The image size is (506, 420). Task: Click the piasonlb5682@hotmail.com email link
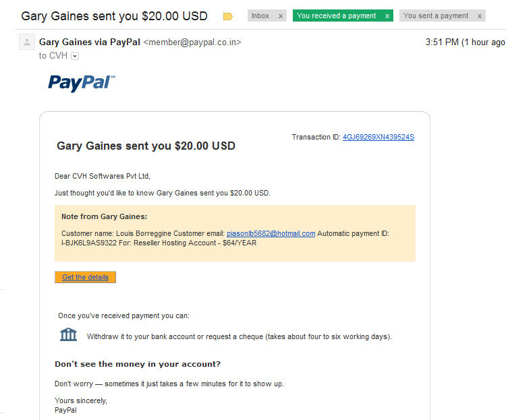pos(271,233)
